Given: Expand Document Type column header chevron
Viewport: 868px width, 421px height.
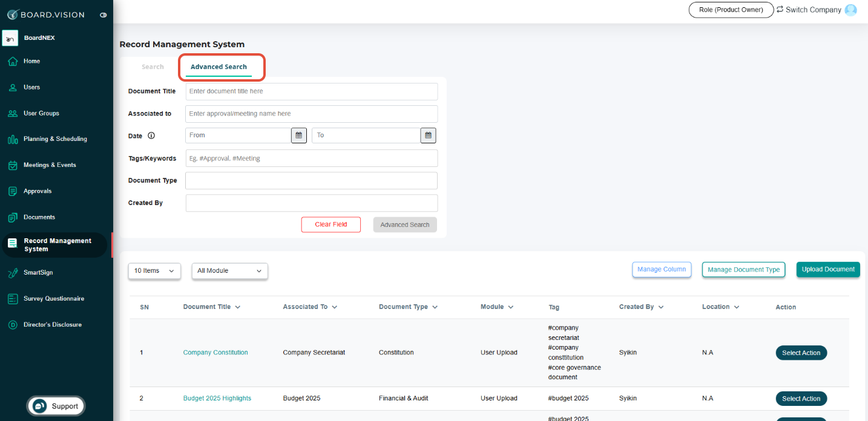Looking at the screenshot, I should [435, 307].
